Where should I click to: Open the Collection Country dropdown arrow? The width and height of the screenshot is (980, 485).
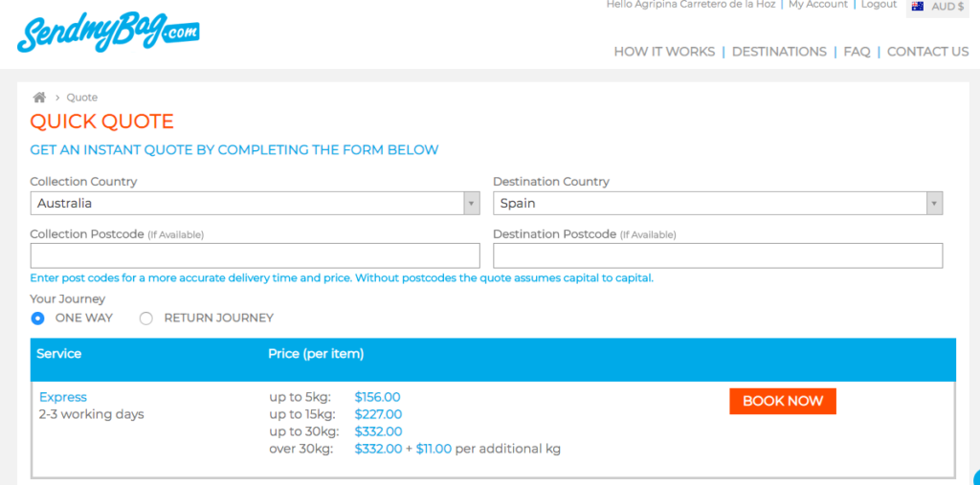[x=471, y=203]
